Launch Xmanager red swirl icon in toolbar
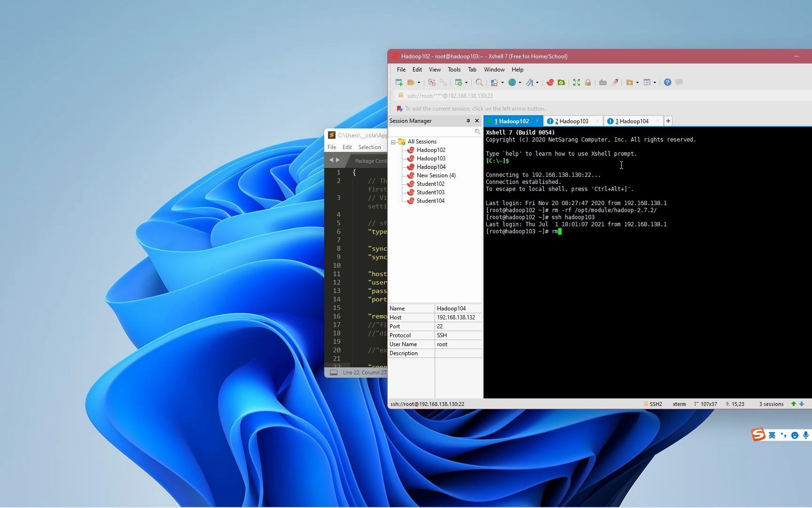Image resolution: width=812 pixels, height=508 pixels. 550,82
